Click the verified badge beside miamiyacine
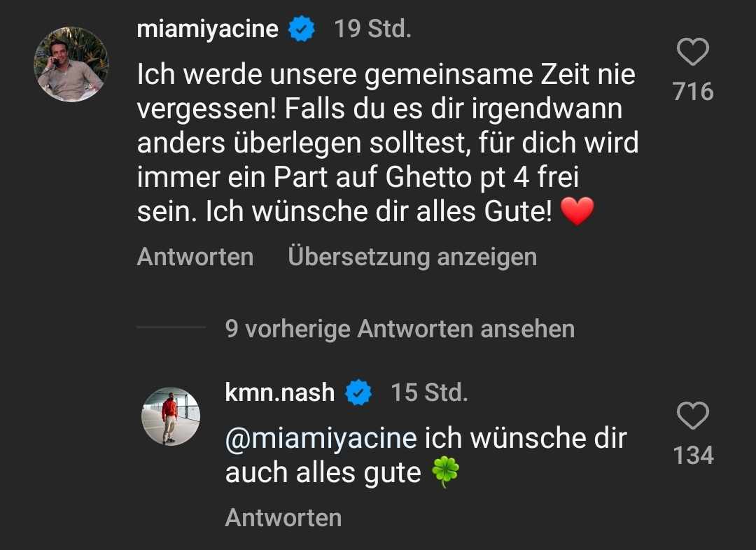The width and height of the screenshot is (756, 550). point(302,29)
